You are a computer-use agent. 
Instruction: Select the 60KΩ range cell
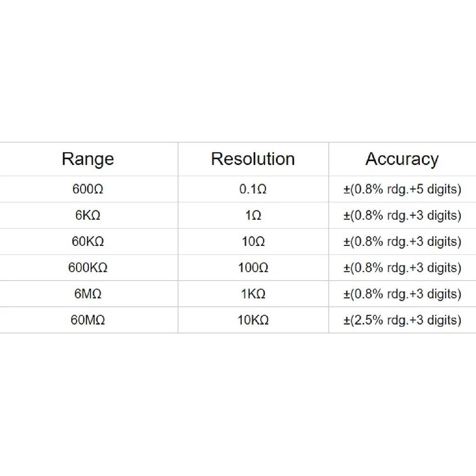88,241
